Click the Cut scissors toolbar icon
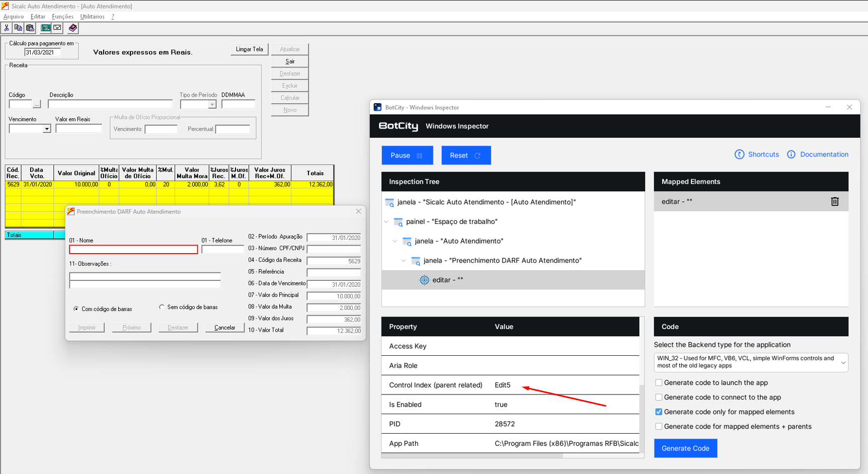This screenshot has height=474, width=868. pos(7,28)
